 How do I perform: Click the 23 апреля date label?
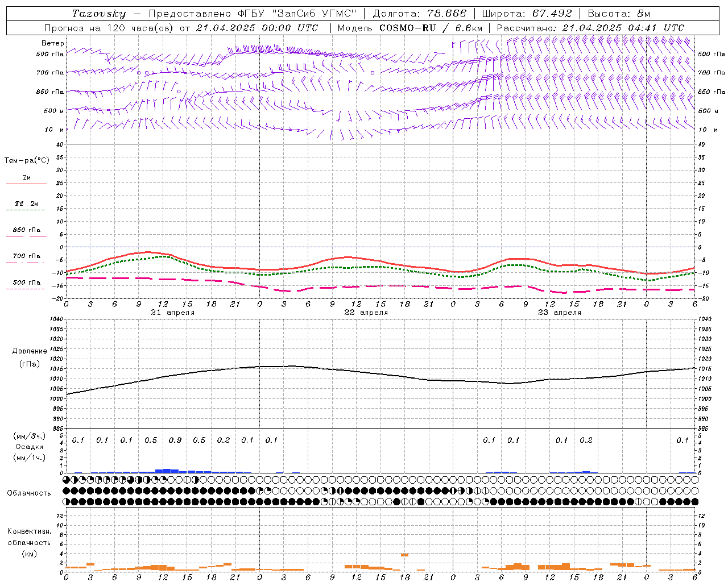pyautogui.click(x=560, y=313)
